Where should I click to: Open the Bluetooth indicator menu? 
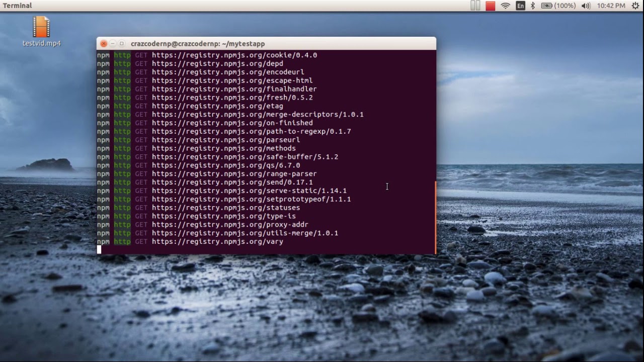533,6
